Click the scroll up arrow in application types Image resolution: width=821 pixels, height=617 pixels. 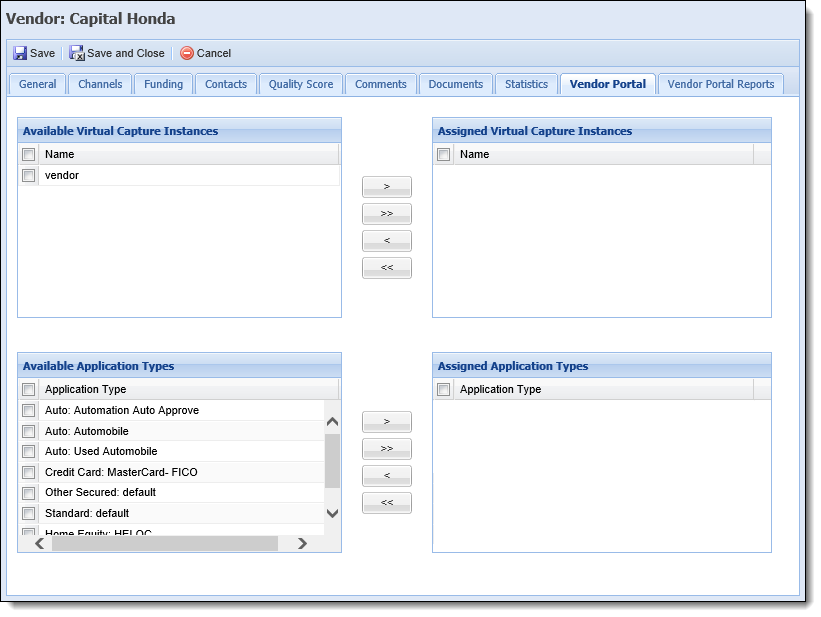[332, 422]
